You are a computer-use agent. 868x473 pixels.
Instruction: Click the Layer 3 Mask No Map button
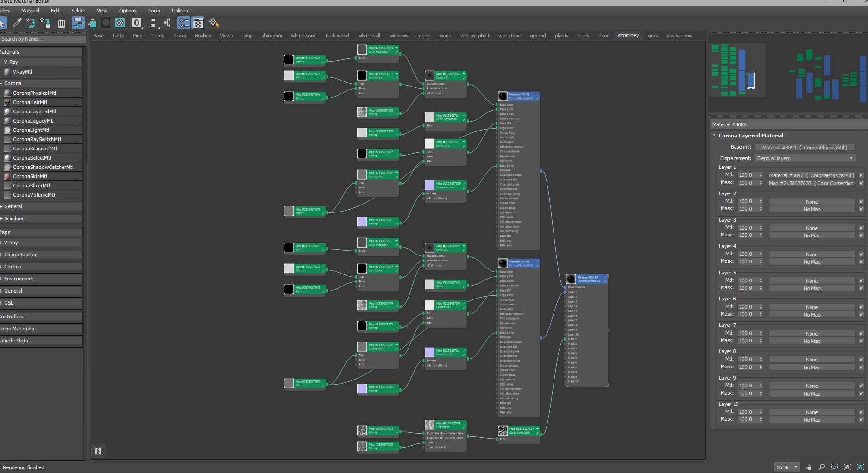[812, 236]
